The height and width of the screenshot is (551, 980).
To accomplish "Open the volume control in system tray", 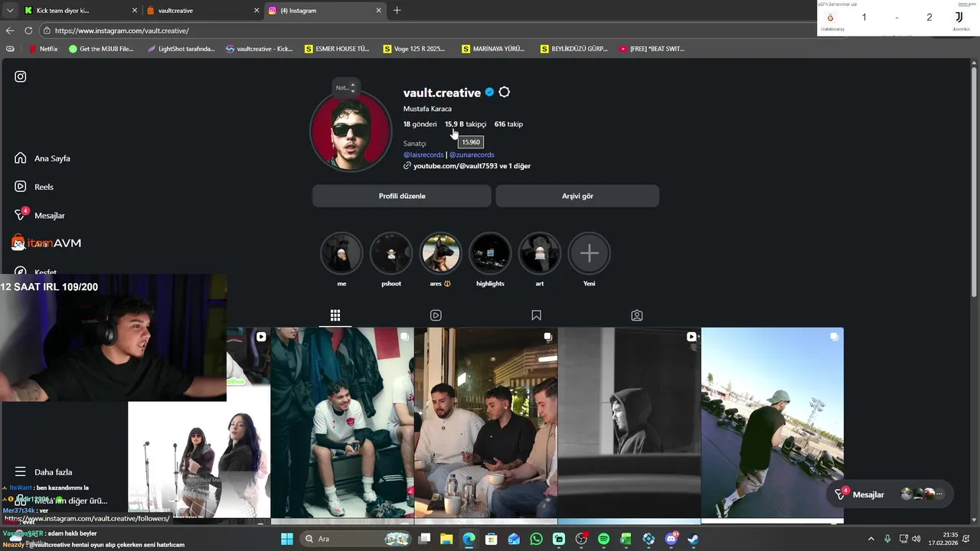I will click(x=917, y=539).
